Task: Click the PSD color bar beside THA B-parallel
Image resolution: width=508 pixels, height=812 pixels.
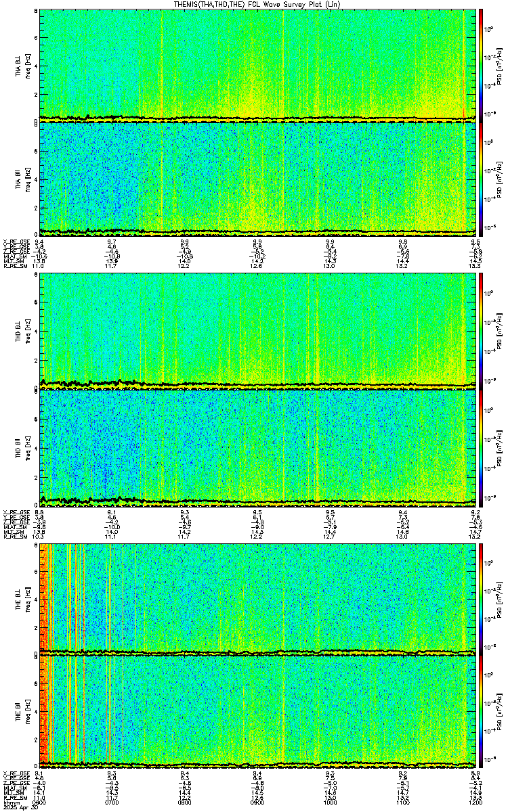Action: tap(482, 179)
